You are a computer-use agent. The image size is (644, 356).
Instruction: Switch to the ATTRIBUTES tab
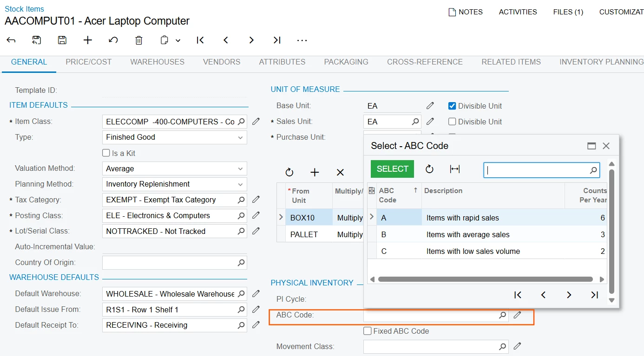[282, 62]
